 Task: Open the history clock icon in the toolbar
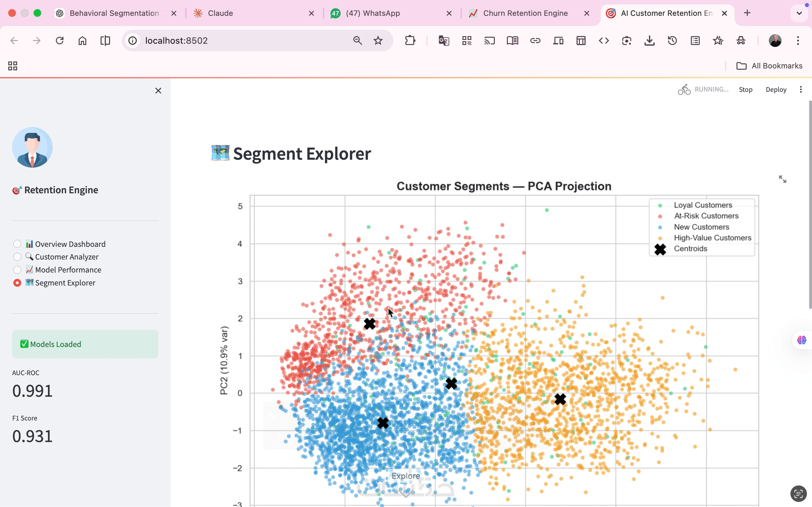point(672,41)
